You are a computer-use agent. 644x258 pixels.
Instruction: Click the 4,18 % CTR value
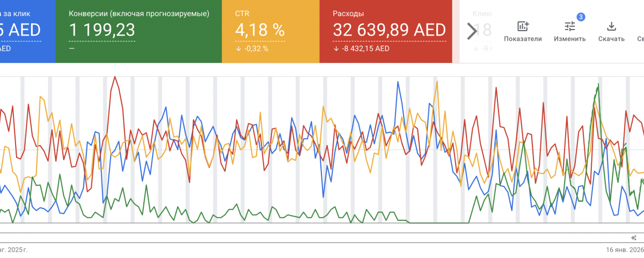(x=260, y=30)
